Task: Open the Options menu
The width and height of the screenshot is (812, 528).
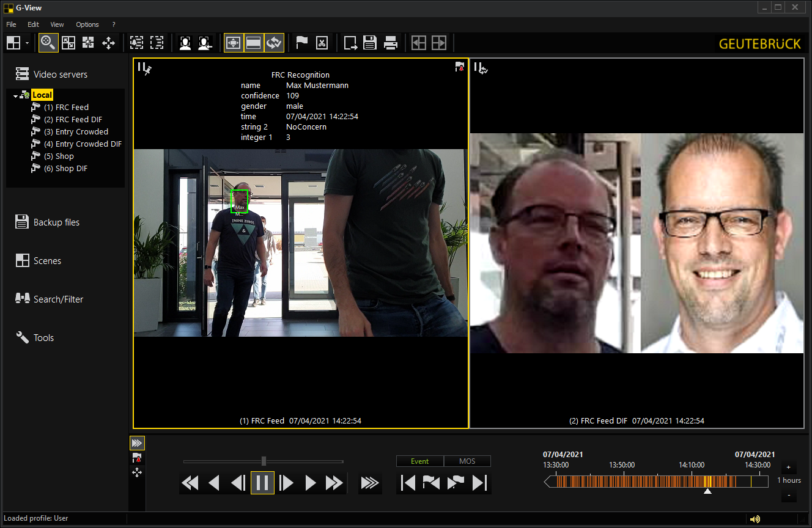Action: [87, 24]
